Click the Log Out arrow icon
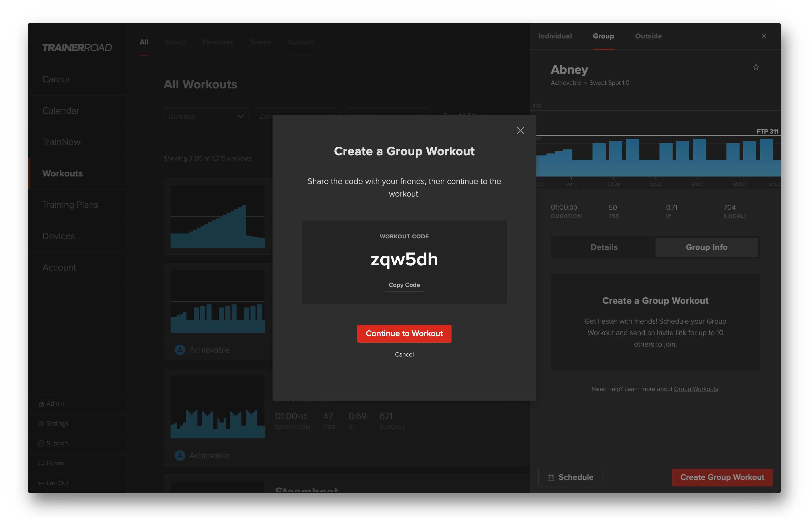Viewport: 812px width, 517px height. click(x=41, y=483)
